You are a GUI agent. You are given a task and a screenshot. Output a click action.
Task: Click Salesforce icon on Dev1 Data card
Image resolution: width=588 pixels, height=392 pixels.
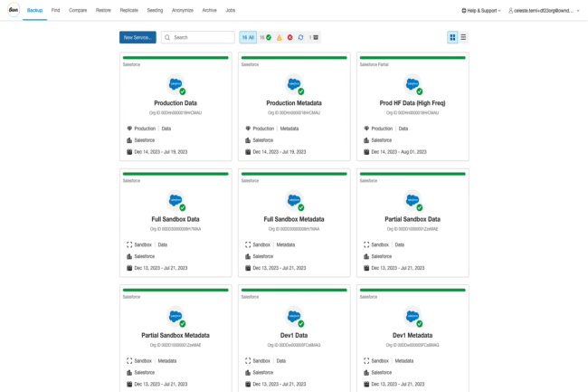click(x=294, y=317)
